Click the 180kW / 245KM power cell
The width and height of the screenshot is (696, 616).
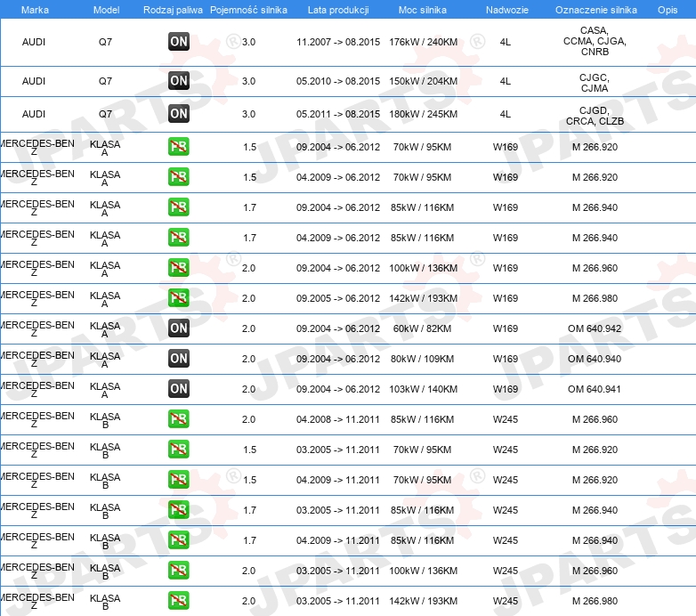tap(423, 114)
